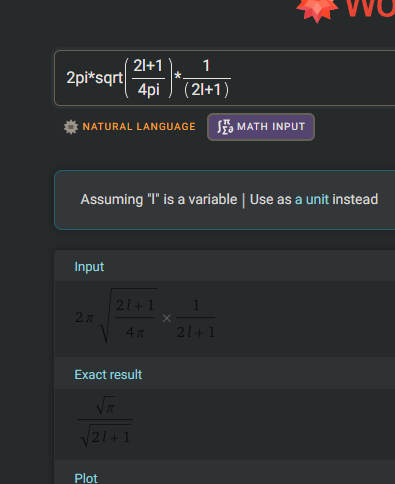Click the "Exact result" section heading

point(108,375)
